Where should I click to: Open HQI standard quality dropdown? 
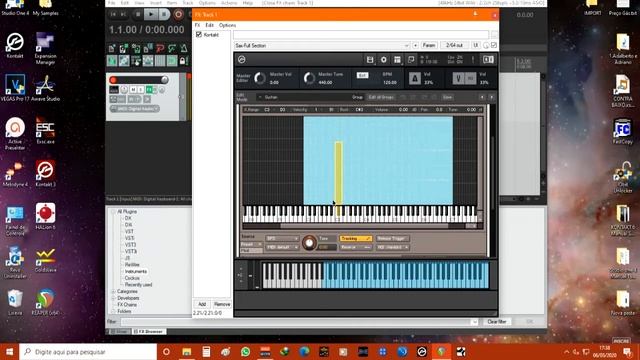pos(392,247)
